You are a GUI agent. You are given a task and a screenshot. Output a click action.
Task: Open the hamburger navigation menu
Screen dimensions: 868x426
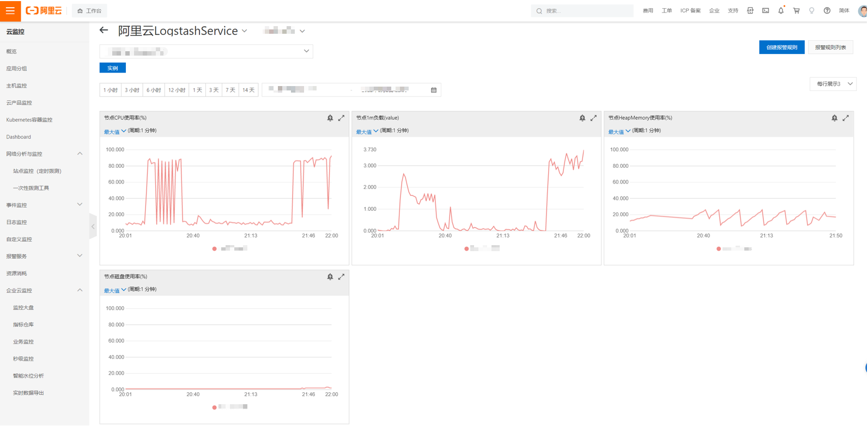click(x=10, y=11)
